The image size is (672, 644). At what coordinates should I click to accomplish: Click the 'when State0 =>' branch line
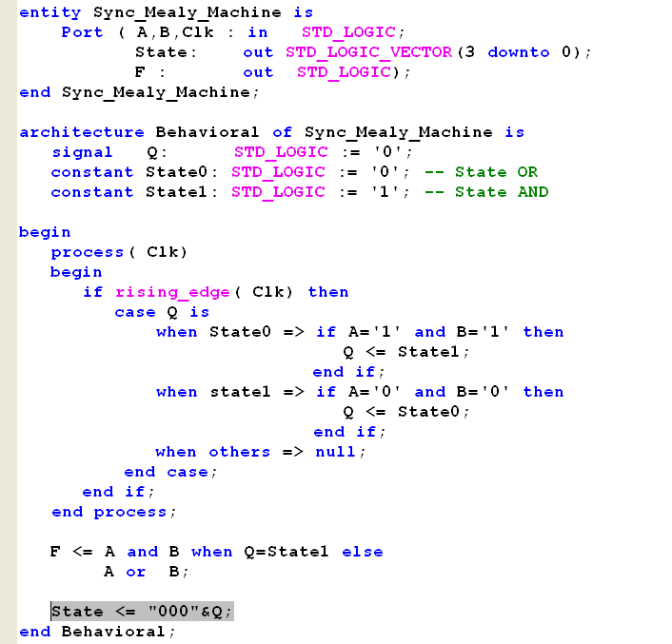[360, 332]
